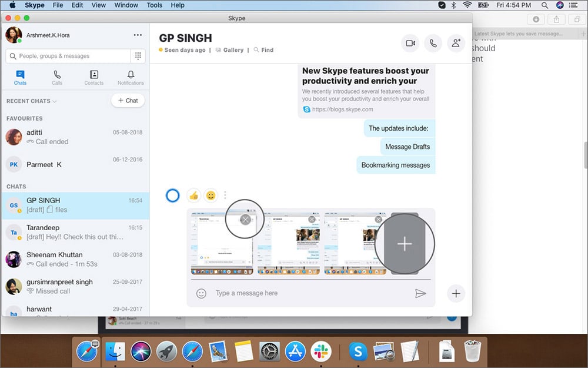588x368 pixels.
Task: Open the Tools menu in the menu bar
Action: click(154, 5)
